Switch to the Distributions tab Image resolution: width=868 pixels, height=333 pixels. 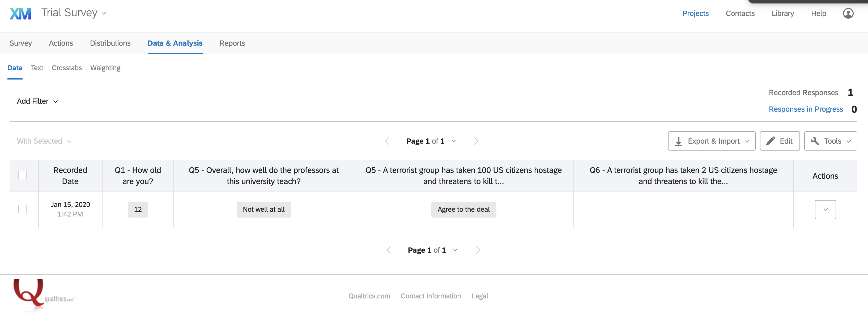(110, 43)
